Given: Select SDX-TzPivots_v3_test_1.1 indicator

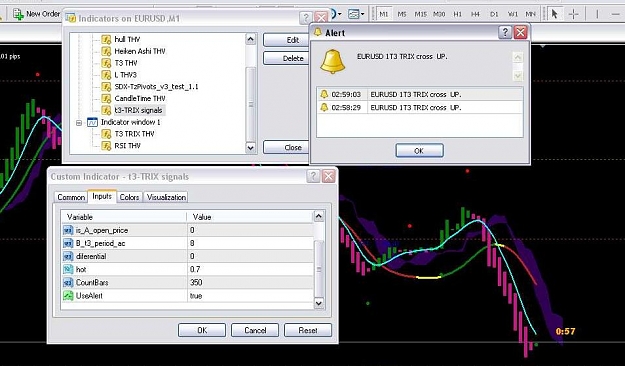Looking at the screenshot, I should tap(156, 87).
